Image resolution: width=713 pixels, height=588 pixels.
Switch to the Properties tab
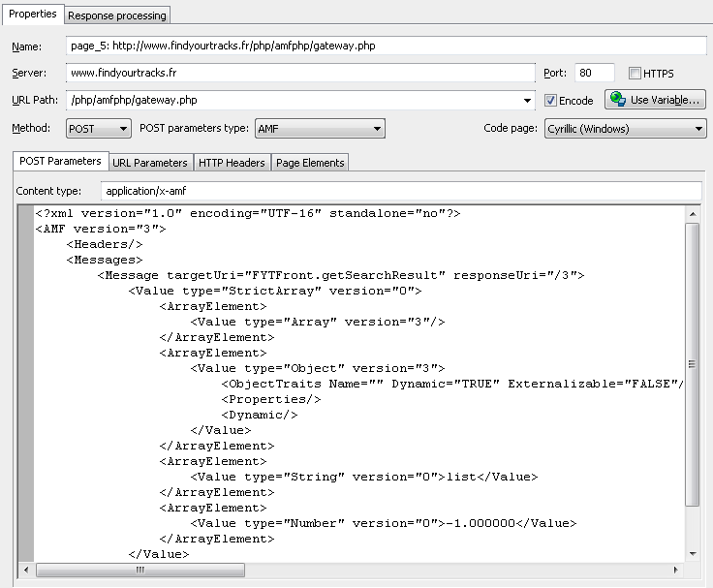pos(32,14)
